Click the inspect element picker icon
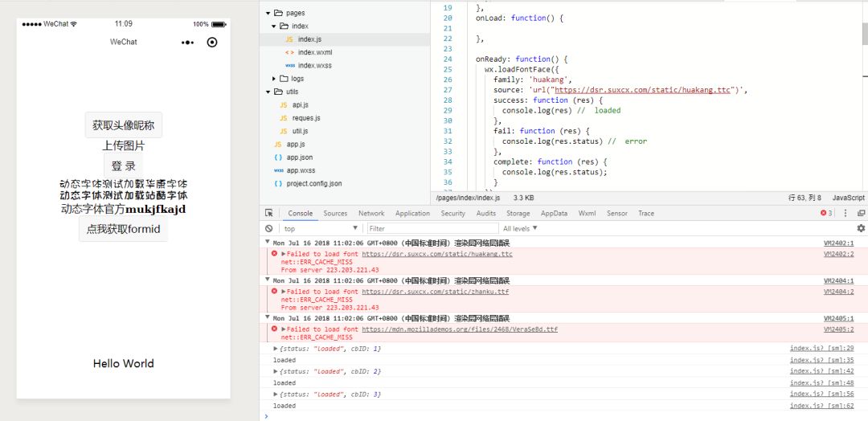The height and width of the screenshot is (421, 868). [x=269, y=213]
